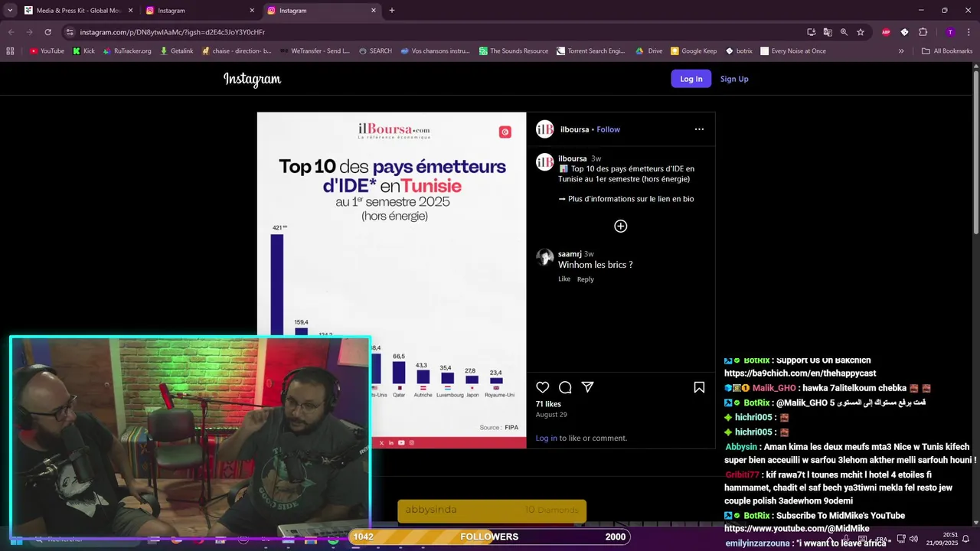Screen dimensions: 980x551
Task: Click the address bar URL
Action: point(172,32)
